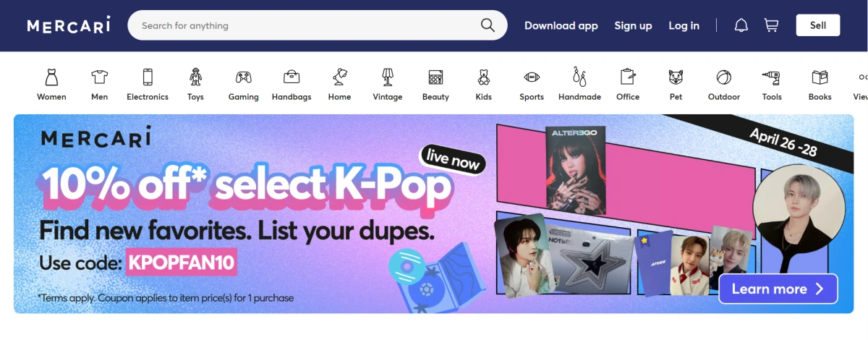
Task: Open the shopping cart icon
Action: pos(771,25)
